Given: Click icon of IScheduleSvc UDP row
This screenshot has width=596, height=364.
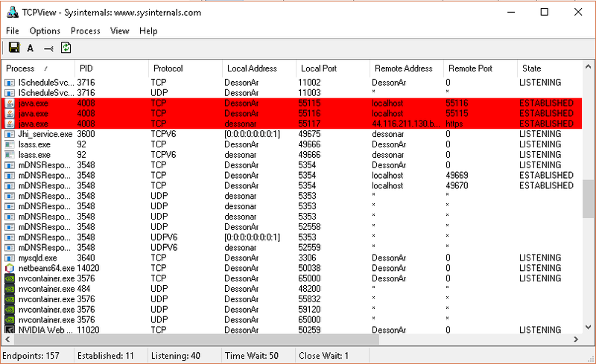Looking at the screenshot, I should (10, 93).
